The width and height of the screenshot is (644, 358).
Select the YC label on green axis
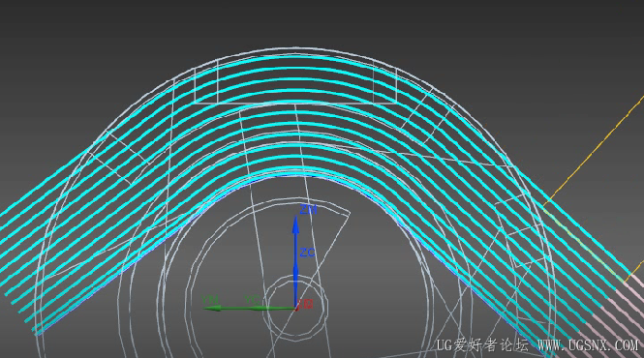(x=252, y=300)
